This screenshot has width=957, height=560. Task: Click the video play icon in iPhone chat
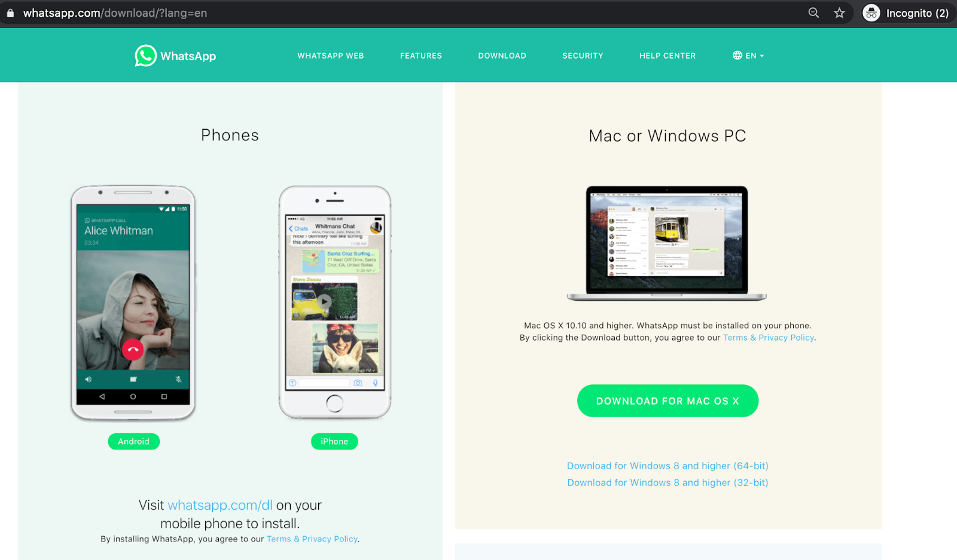(324, 302)
